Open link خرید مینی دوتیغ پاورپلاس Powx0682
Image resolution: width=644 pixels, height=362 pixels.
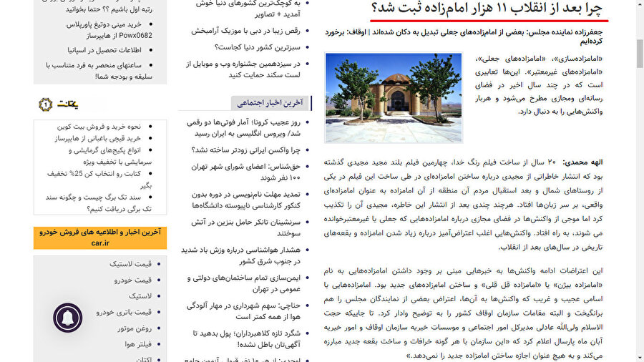(109, 30)
